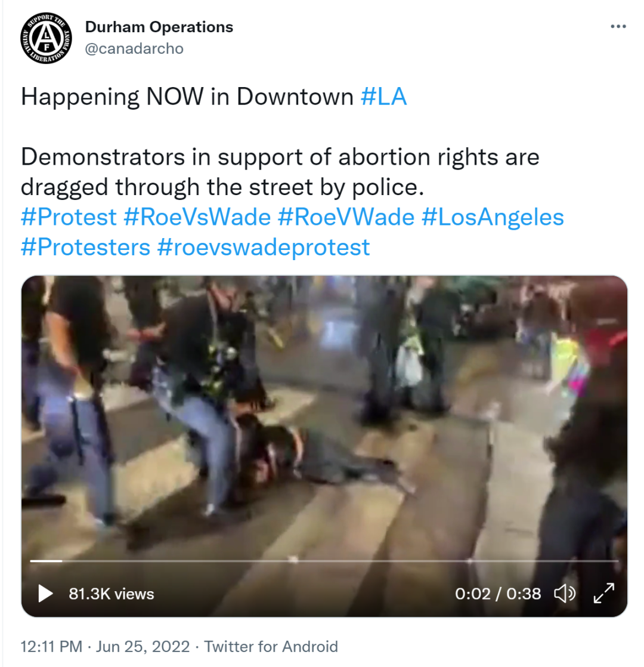Open the #LA hashtag

pyautogui.click(x=383, y=97)
